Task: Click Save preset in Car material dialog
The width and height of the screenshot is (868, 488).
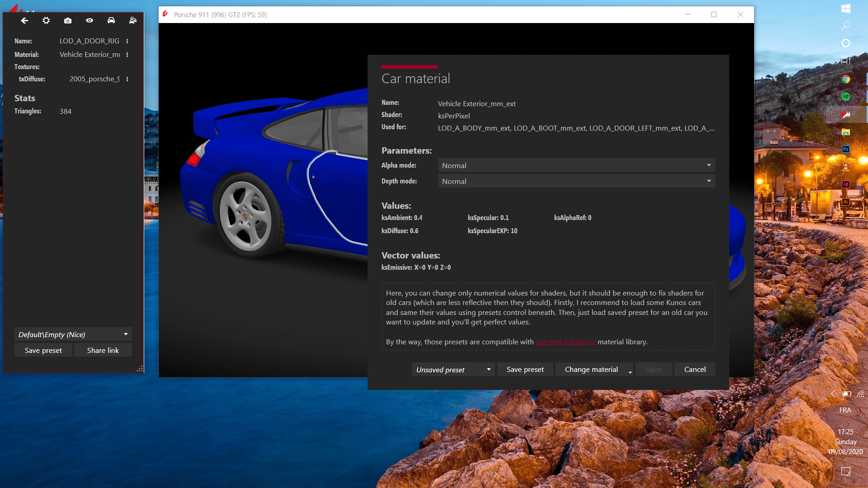Action: pos(525,370)
